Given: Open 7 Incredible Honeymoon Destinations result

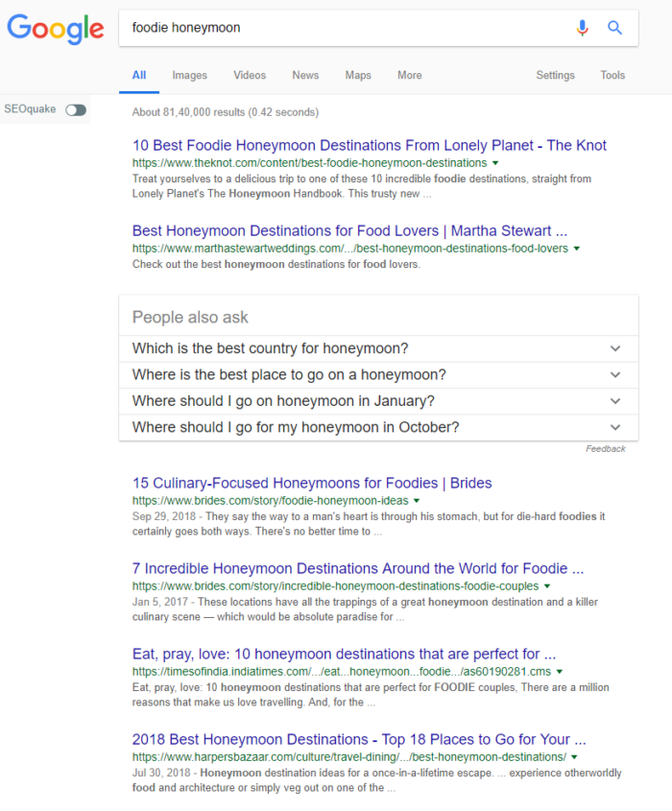Looking at the screenshot, I should [358, 568].
